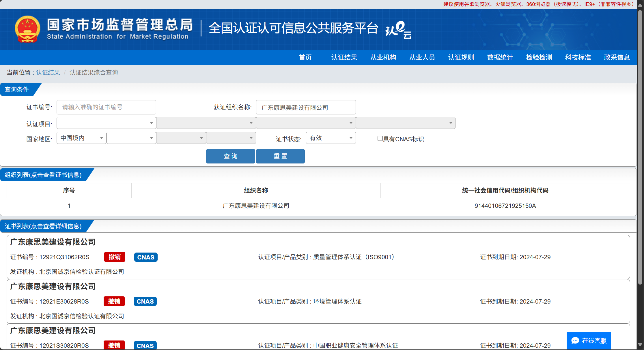
Task: Open the fourth 认证项目 dropdown
Action: pos(406,123)
